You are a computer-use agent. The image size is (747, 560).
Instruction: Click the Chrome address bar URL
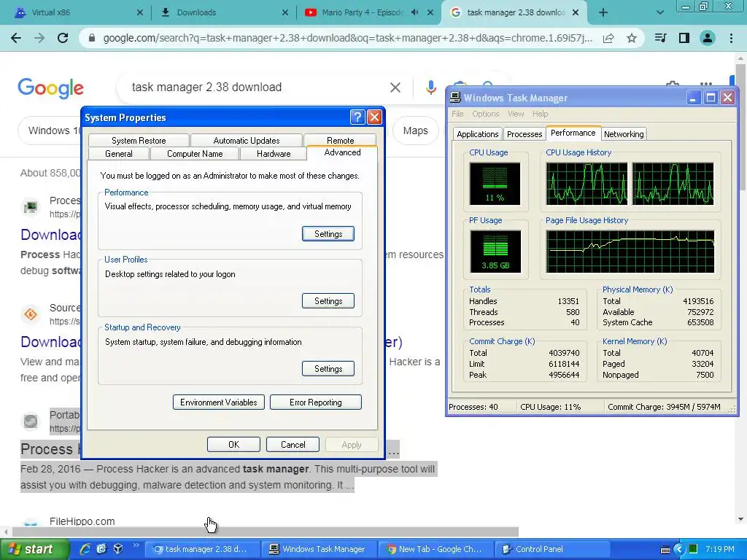click(x=348, y=38)
